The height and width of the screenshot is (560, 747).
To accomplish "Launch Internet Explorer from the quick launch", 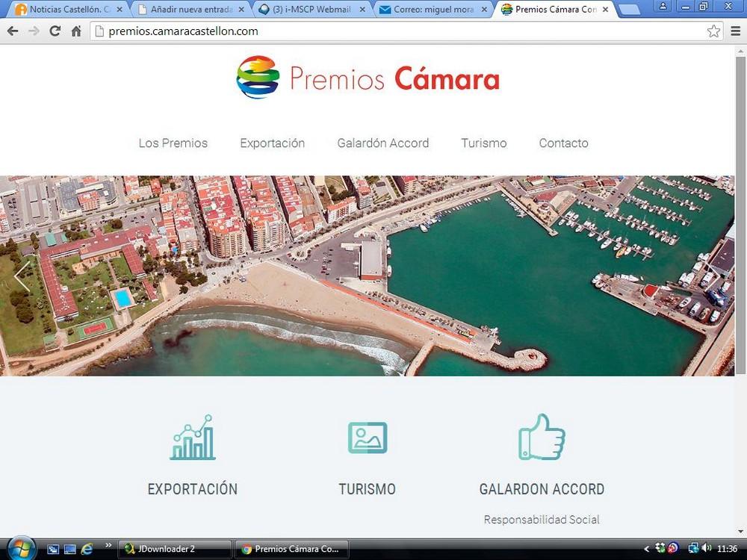I will (87, 549).
